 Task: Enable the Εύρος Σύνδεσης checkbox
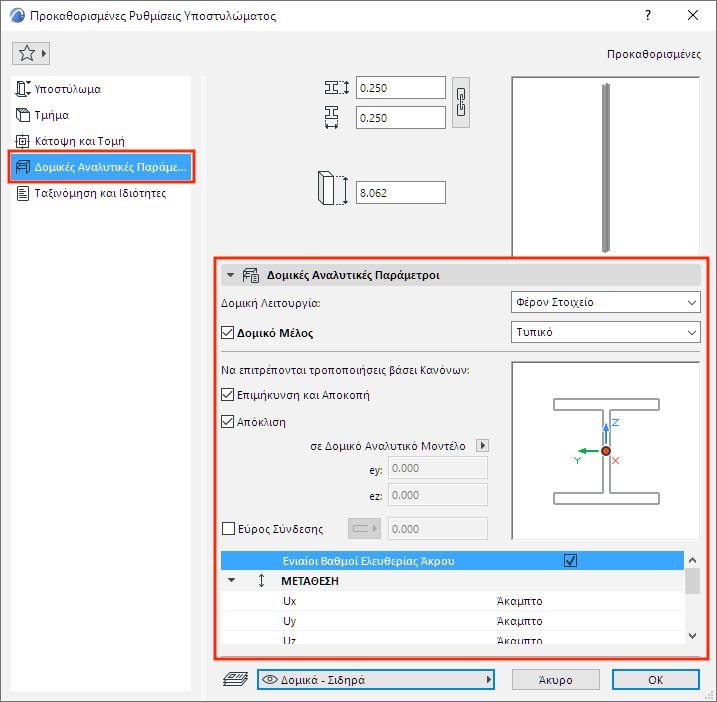click(228, 529)
